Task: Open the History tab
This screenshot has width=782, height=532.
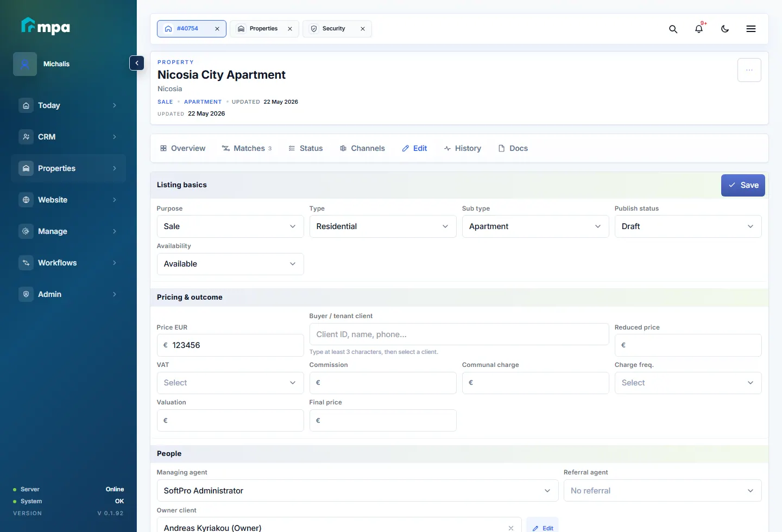Action: pos(463,148)
